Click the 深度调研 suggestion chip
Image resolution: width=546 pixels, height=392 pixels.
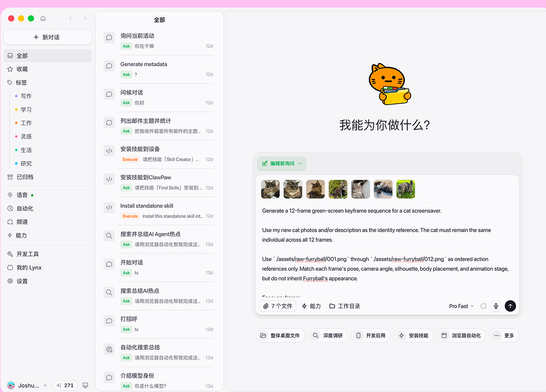coord(328,336)
